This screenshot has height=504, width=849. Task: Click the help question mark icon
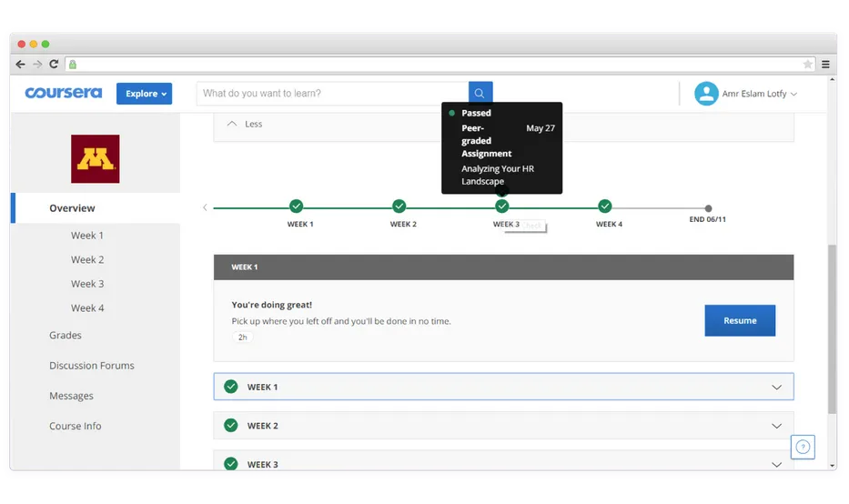coord(802,447)
